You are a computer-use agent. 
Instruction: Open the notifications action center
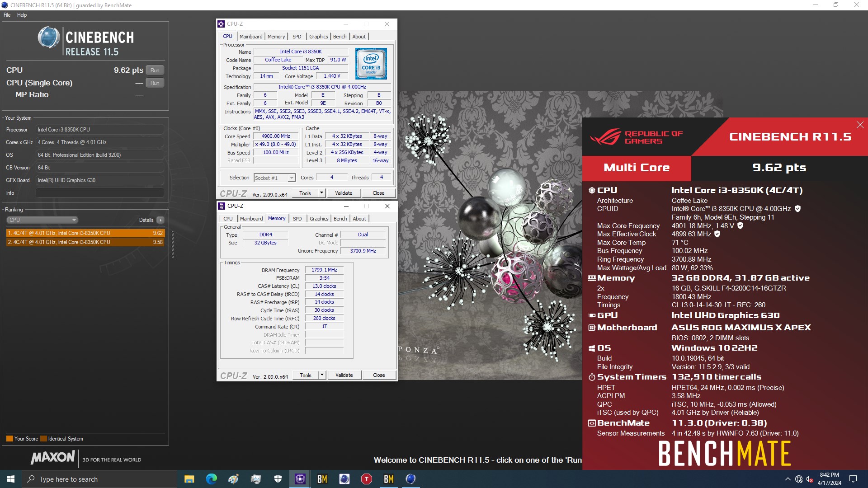click(x=853, y=479)
